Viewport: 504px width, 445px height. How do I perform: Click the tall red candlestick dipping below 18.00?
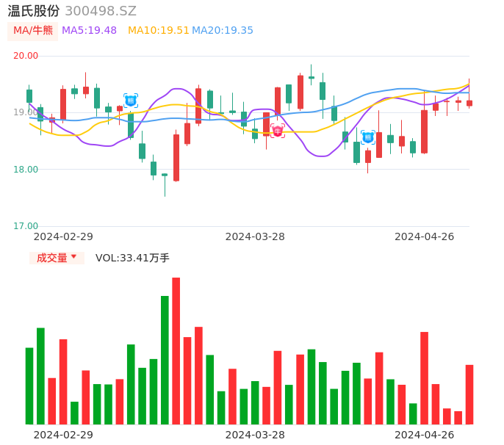(x=176, y=157)
